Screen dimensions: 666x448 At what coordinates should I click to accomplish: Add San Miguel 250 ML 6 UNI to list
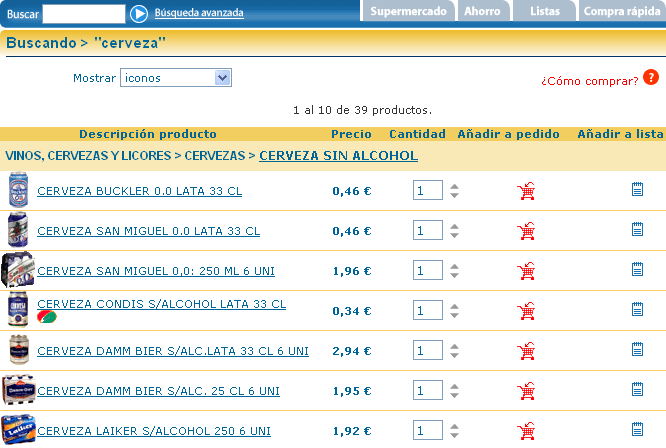point(637,270)
